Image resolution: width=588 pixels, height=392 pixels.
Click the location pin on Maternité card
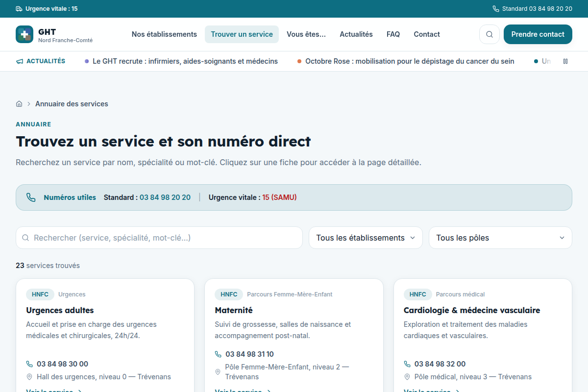tap(218, 372)
